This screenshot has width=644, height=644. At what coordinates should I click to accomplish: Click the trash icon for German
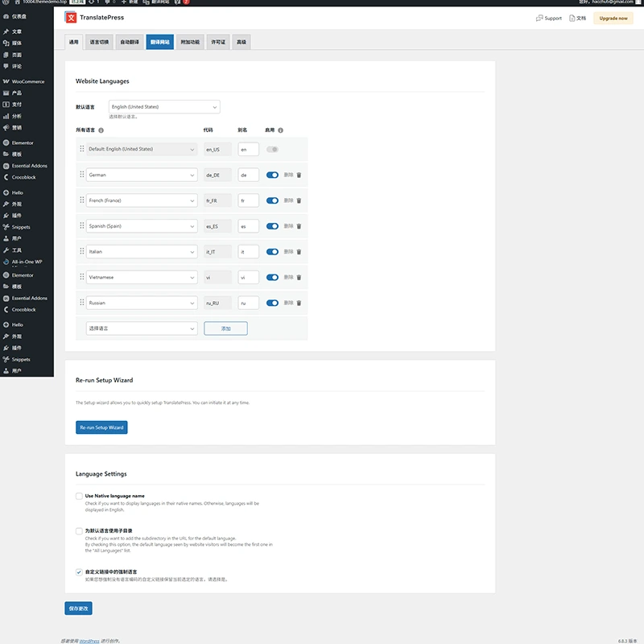(x=299, y=175)
